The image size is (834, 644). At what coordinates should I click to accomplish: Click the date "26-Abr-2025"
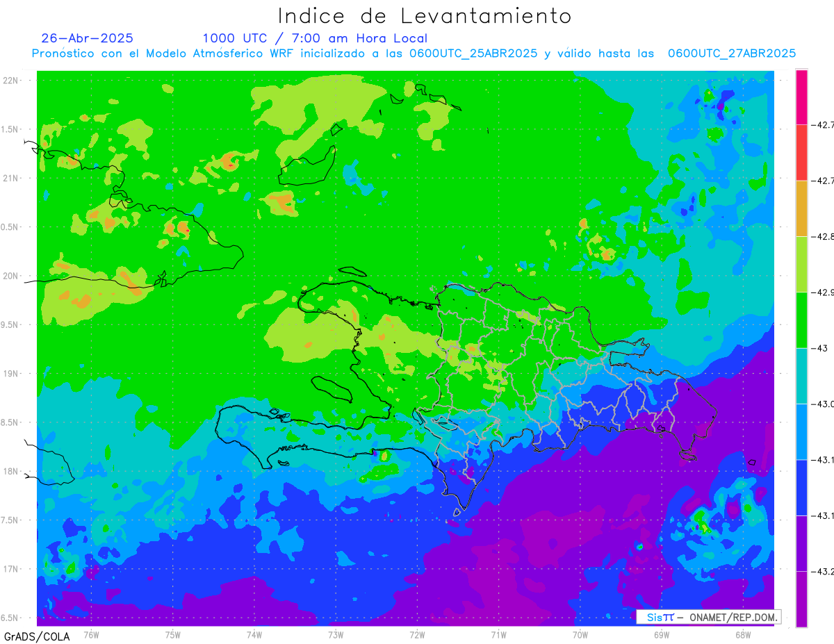click(88, 38)
